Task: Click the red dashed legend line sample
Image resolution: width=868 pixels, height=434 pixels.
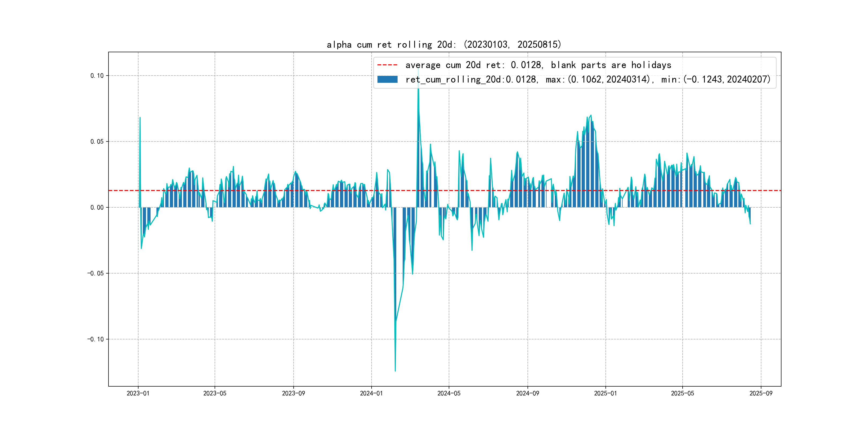Action: tap(387, 65)
